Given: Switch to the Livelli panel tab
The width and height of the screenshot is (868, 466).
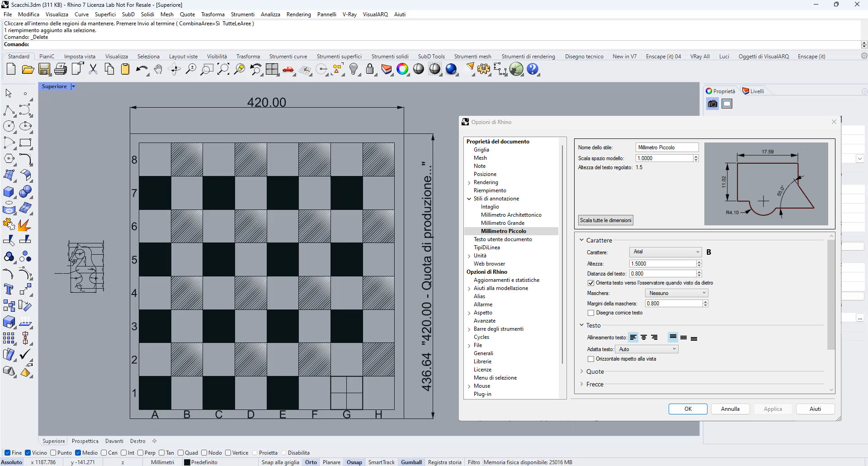Looking at the screenshot, I should [x=753, y=91].
